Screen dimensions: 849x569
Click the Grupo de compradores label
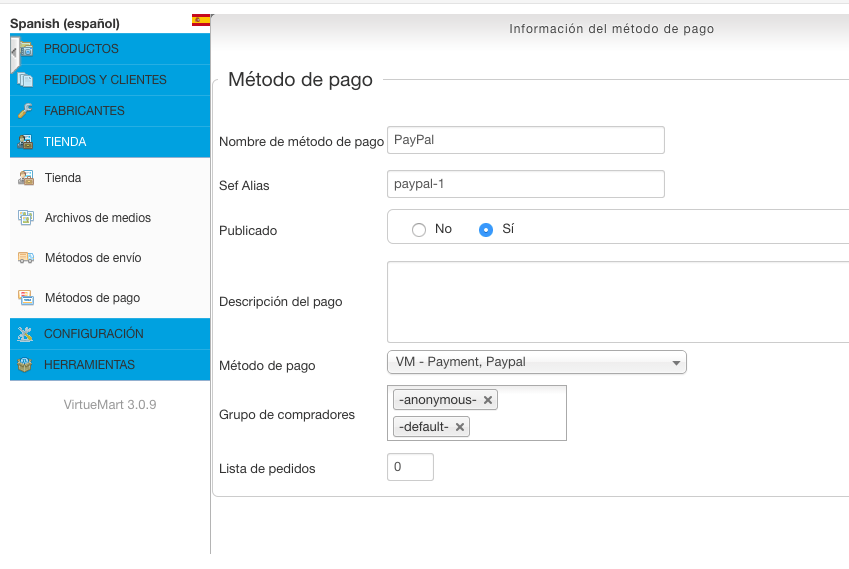pyautogui.click(x=287, y=415)
